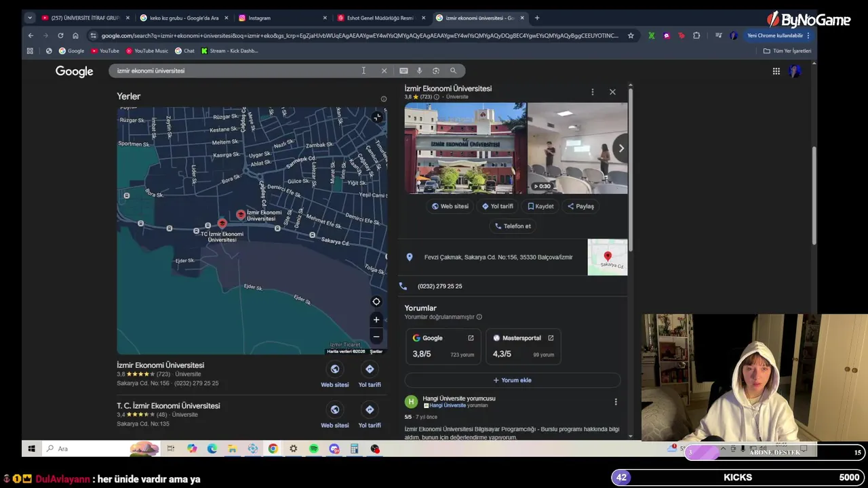This screenshot has width=868, height=488.
Task: Click the Web sitesi button in place panel
Action: click(x=450, y=206)
